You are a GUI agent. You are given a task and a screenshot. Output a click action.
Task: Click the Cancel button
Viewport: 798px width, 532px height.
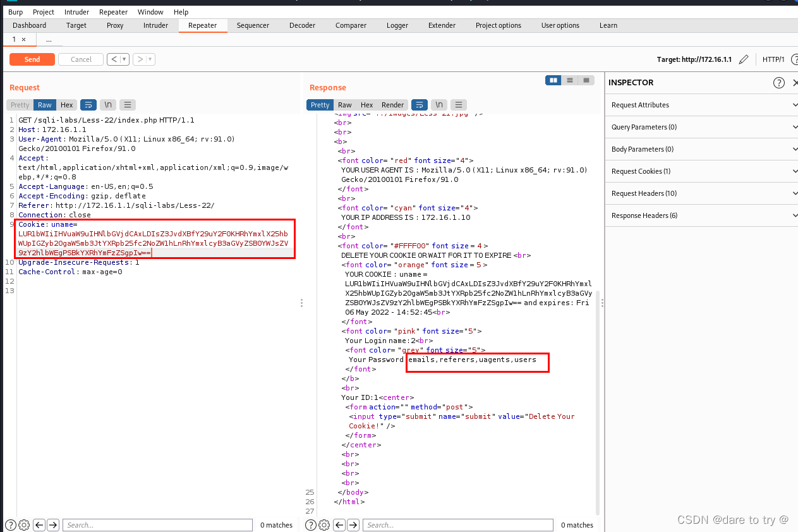81,59
